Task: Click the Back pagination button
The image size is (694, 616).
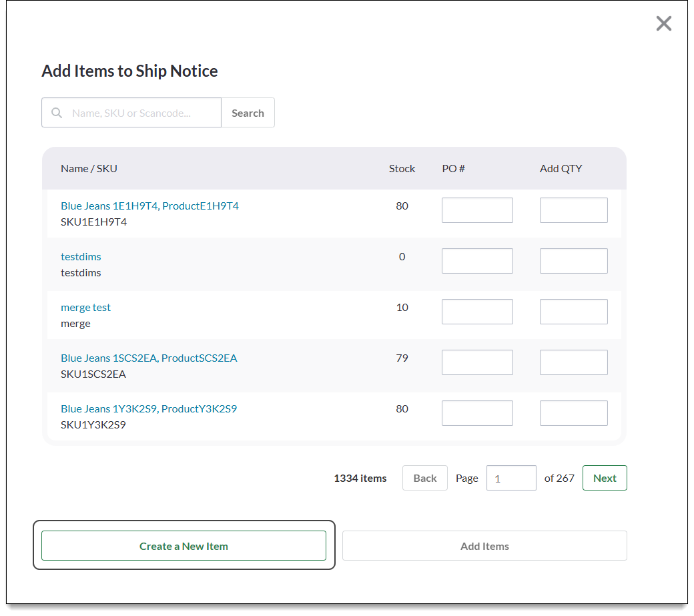Action: [424, 478]
